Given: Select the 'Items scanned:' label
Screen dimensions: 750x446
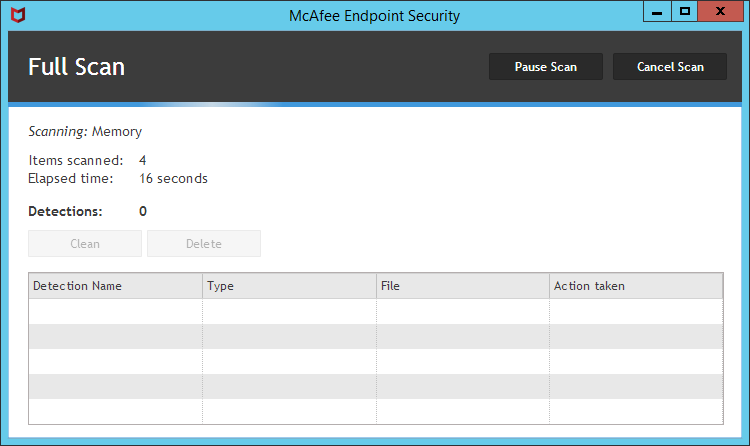Looking at the screenshot, I should [76, 160].
